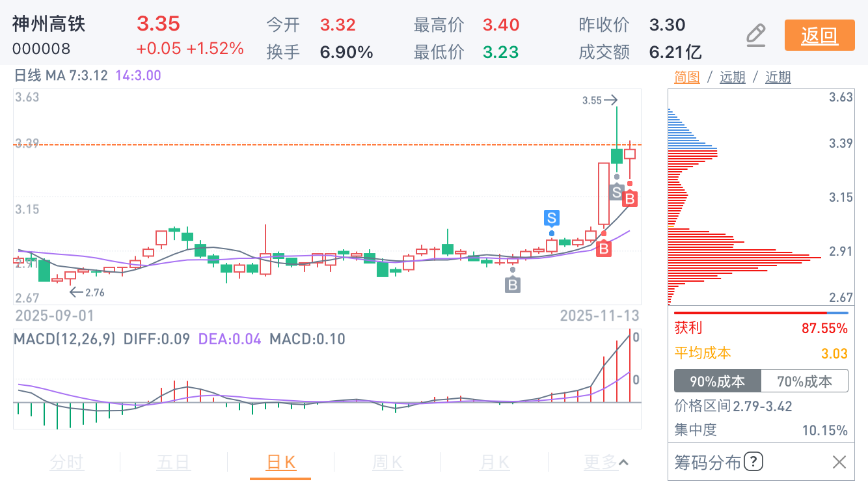This screenshot has width=868, height=488.
Task: Click the red B marker under the big red candle
Action: click(x=604, y=248)
